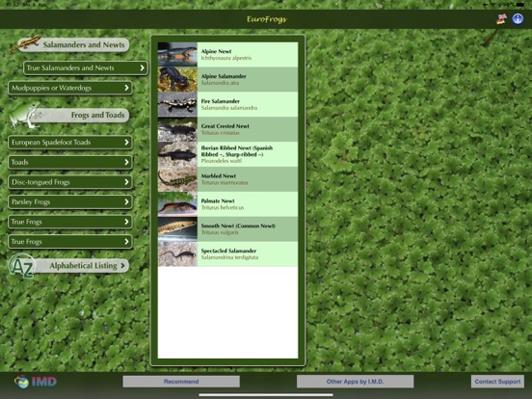The height and width of the screenshot is (399, 532).
Task: Open Great Crested Newt thumbnail
Action: [x=177, y=129]
